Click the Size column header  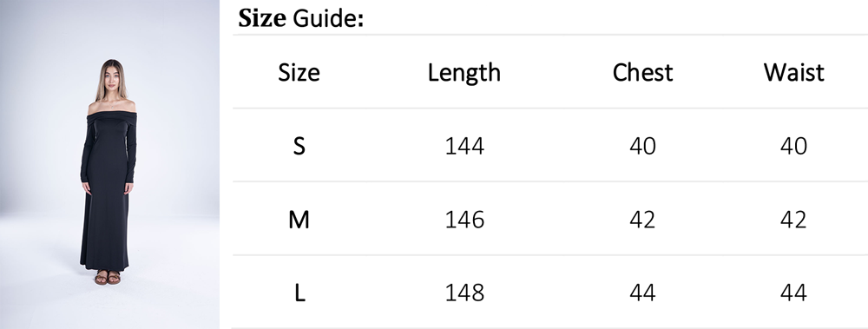pos(299,73)
